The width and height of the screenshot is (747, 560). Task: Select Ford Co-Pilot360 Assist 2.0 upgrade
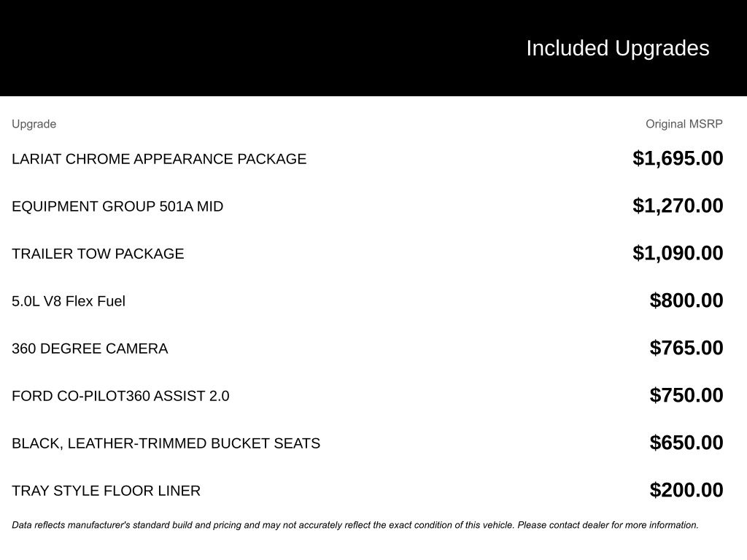120,396
